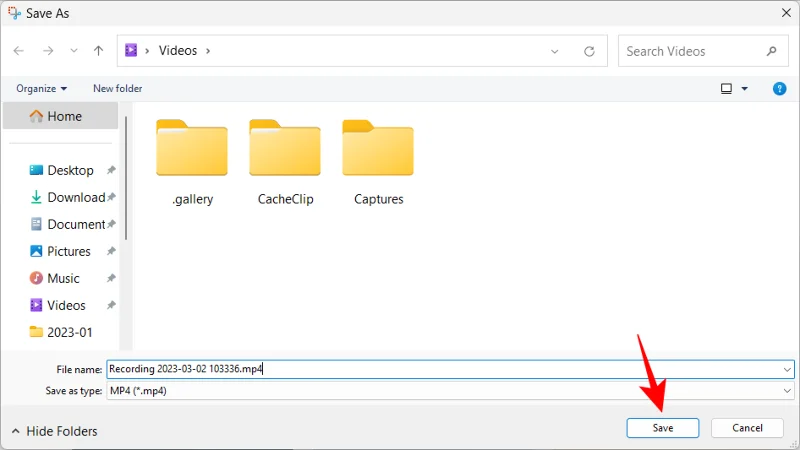The width and height of the screenshot is (800, 450).
Task: Close the Save As dialog
Action: click(786, 13)
